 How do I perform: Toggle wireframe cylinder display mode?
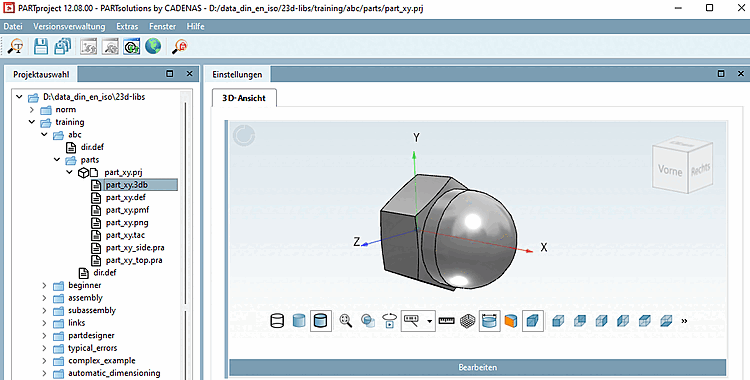tap(277, 321)
